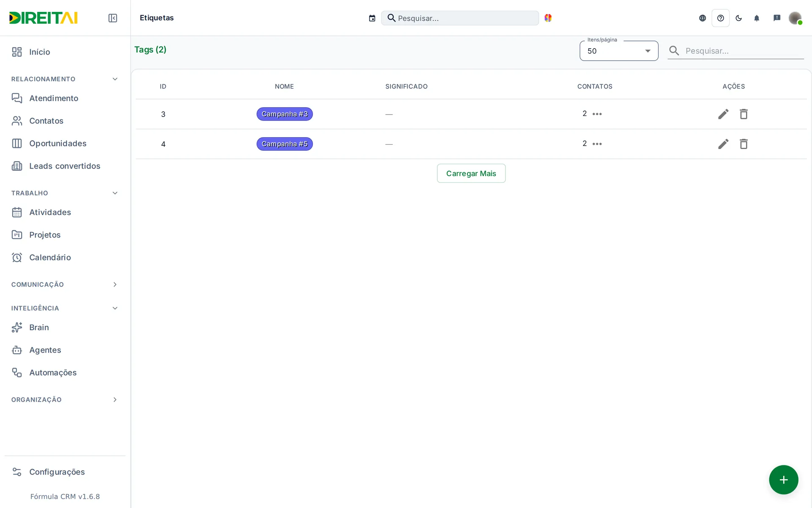Viewport: 812px width, 508px height.
Task: Open Configurações settings
Action: point(65,472)
